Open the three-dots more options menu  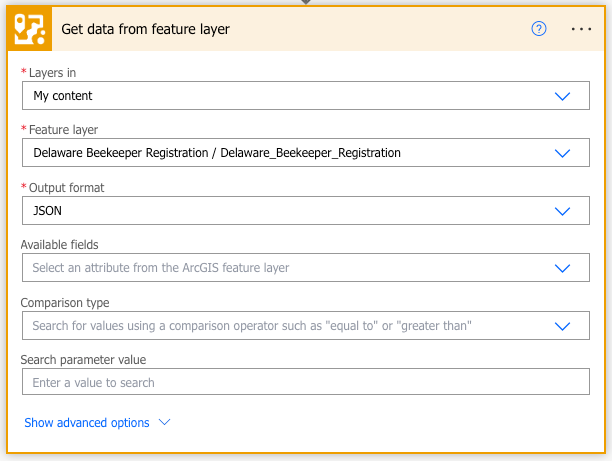(x=581, y=29)
